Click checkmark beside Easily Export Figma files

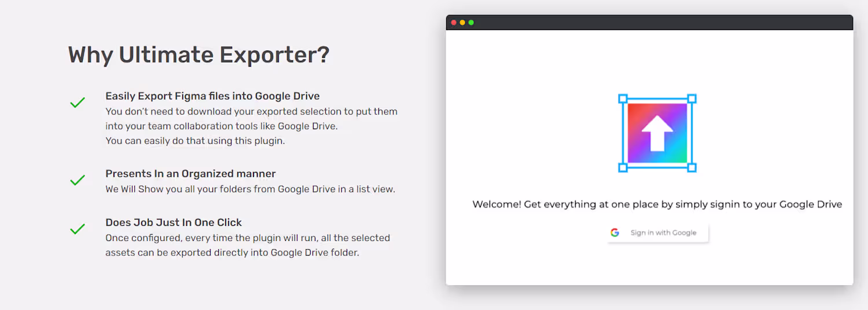(x=78, y=103)
